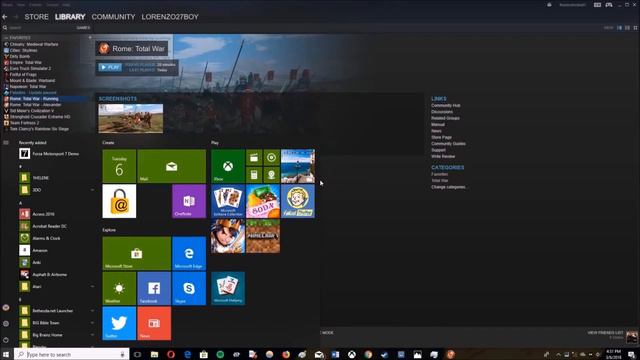
Task: Open the Calculator small tile
Action: point(254,175)
